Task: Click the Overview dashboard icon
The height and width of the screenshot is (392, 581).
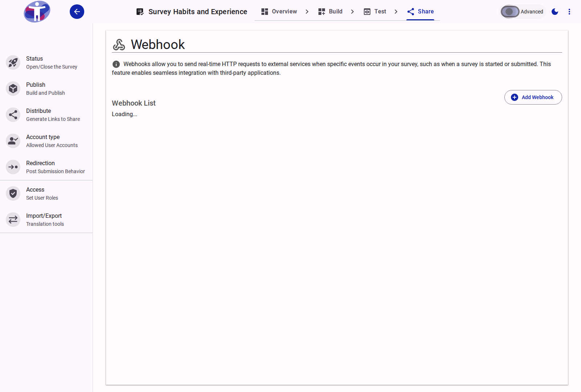Action: point(265,12)
